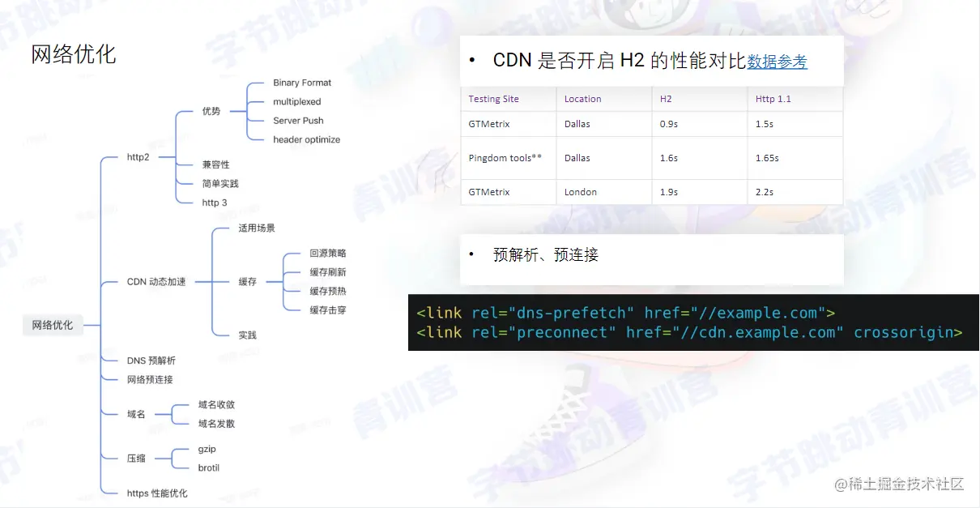Click the Binary Format node
980x508 pixels.
(302, 83)
